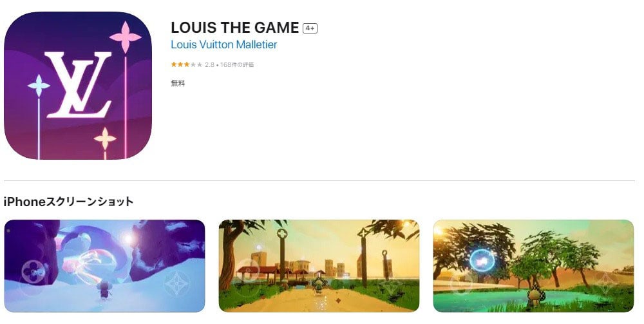The height and width of the screenshot is (324, 644).
Task: Click the LOUIS THE GAME title text
Action: click(x=235, y=28)
